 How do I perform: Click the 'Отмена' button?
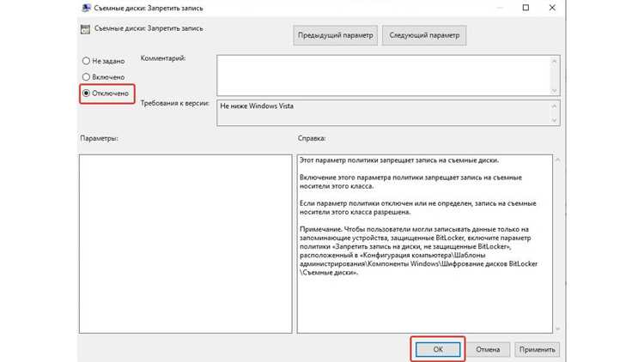[488, 350]
